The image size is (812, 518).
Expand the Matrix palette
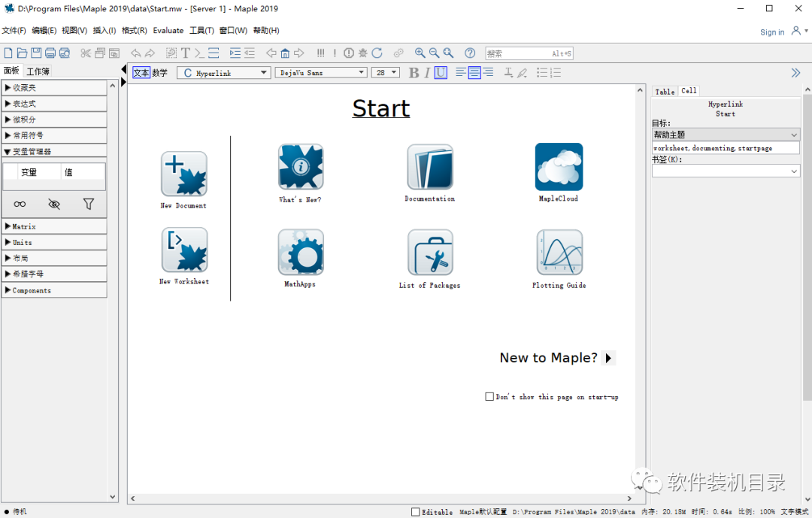pyautogui.click(x=54, y=226)
